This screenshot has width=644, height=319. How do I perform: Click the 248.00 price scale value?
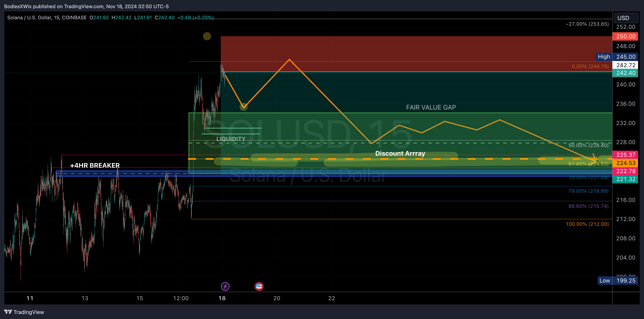pos(625,46)
